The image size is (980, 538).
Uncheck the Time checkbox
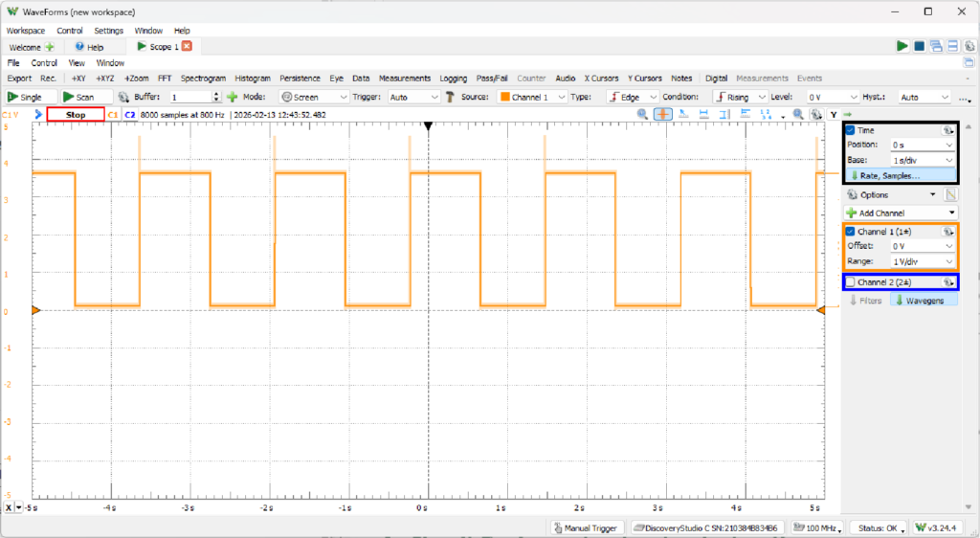[x=850, y=130]
